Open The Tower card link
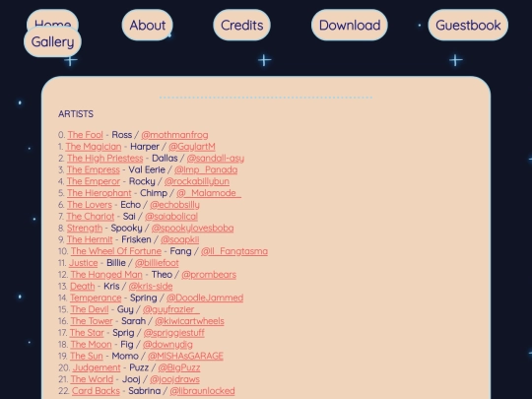This screenshot has height=399, width=532. tap(92, 321)
